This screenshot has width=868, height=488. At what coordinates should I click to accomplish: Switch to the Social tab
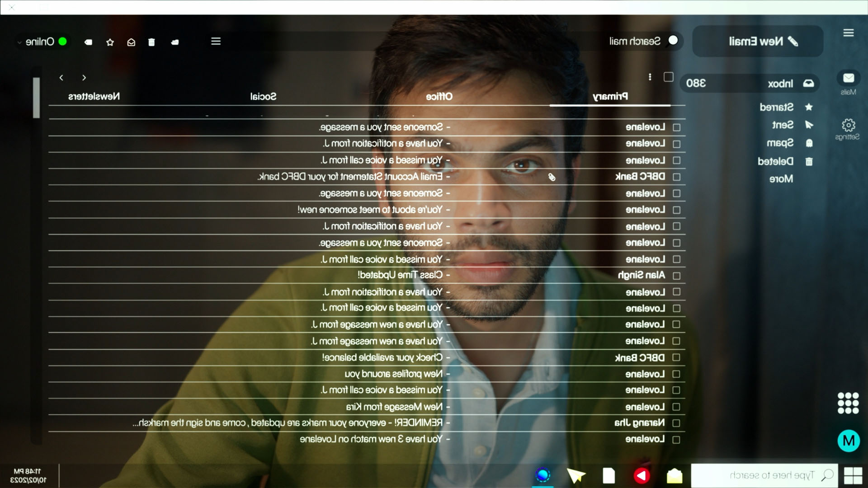tap(263, 96)
